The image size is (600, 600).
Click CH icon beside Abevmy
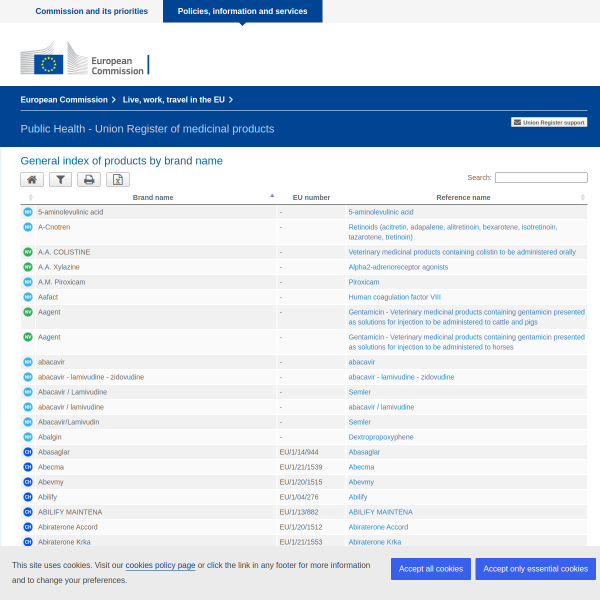[28, 482]
